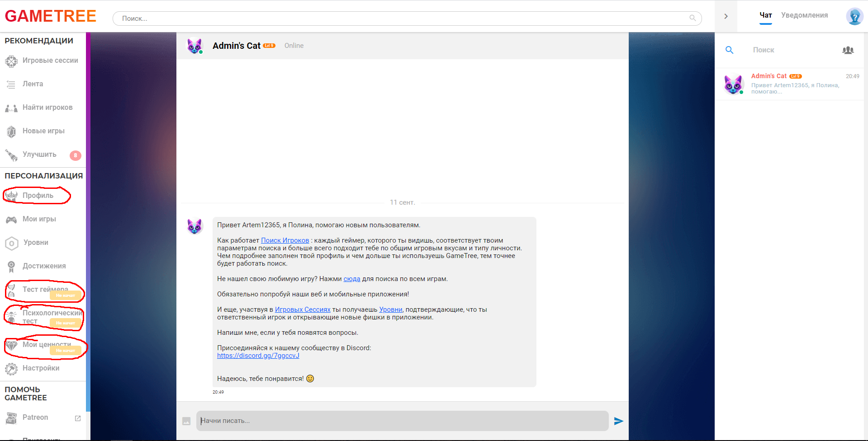Open Игровые сессии in sidebar

(50, 61)
